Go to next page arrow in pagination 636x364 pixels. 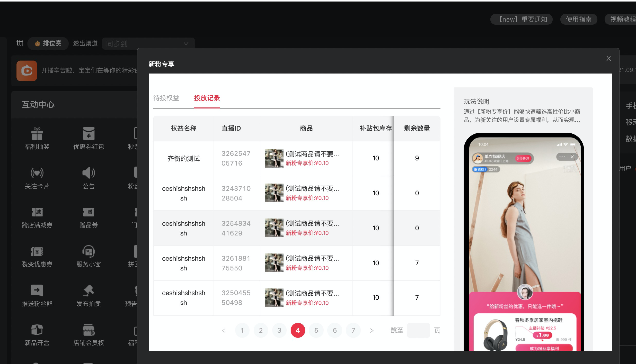(x=372, y=331)
